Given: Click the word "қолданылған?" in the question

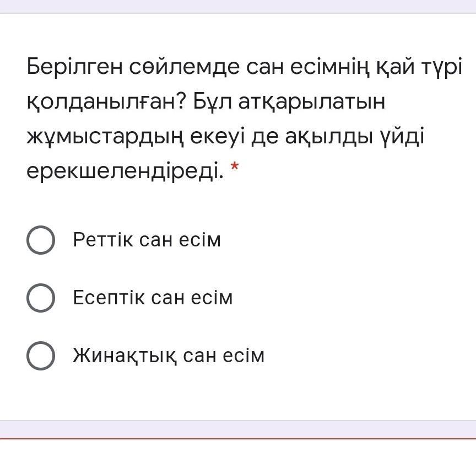Looking at the screenshot, I should (x=105, y=102).
